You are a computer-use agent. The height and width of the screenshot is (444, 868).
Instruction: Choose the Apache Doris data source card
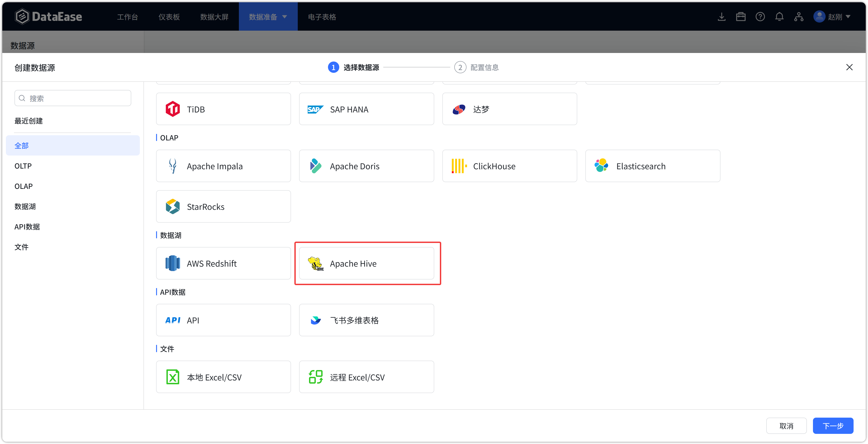tap(367, 166)
